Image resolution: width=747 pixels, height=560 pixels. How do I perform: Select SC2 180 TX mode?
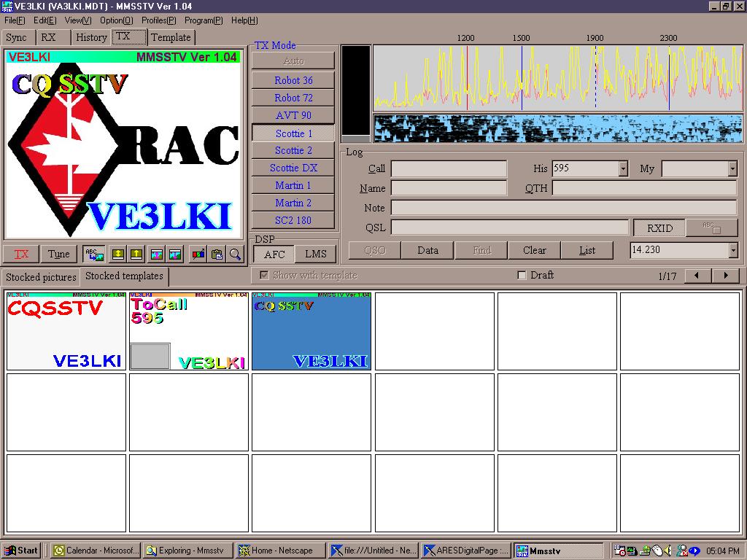[293, 220]
